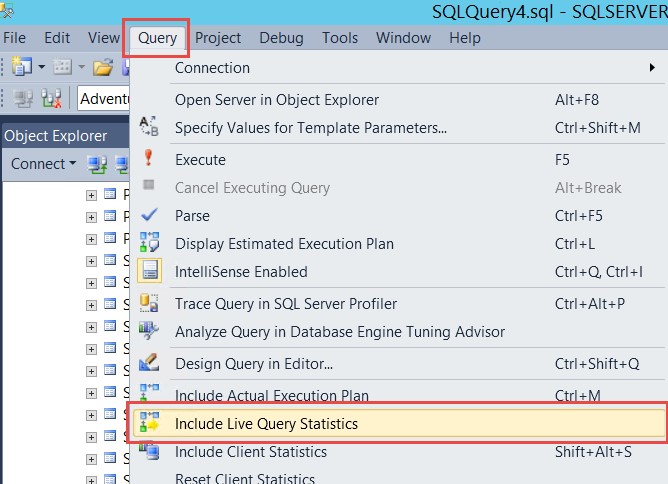
Task: Click the SQL Server Profiler trace icon
Action: pos(149,303)
